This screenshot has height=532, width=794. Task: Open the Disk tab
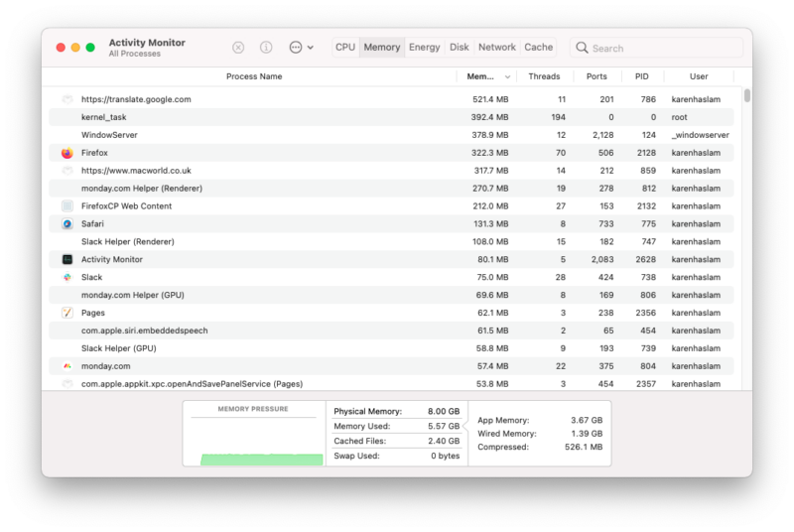(459, 48)
